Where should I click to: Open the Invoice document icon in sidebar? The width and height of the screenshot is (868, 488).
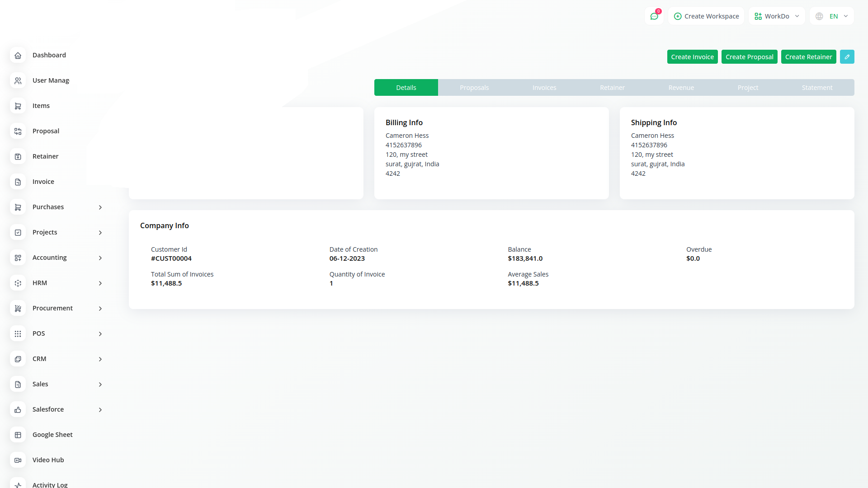pos(18,182)
